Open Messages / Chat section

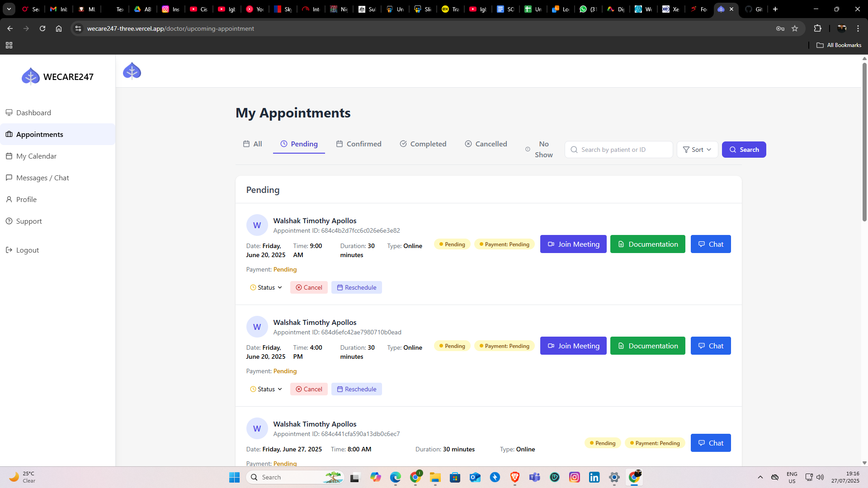[x=42, y=178]
